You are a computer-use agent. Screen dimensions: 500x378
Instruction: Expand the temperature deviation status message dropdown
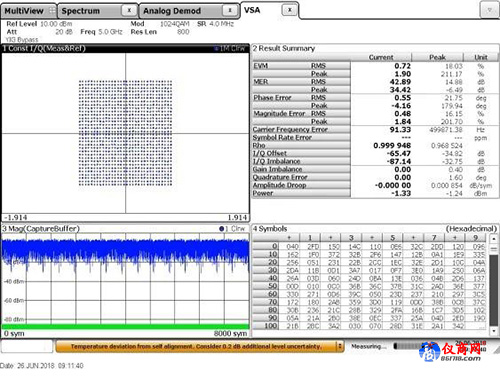click(x=339, y=346)
